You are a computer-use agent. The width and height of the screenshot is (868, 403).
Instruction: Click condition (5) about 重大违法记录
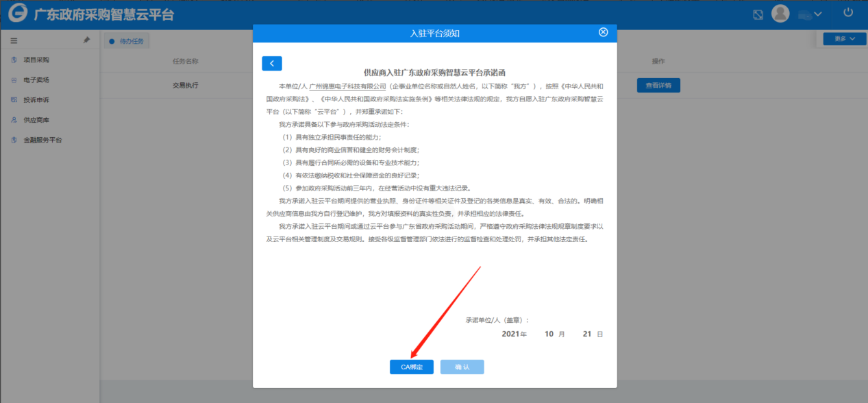(376, 188)
